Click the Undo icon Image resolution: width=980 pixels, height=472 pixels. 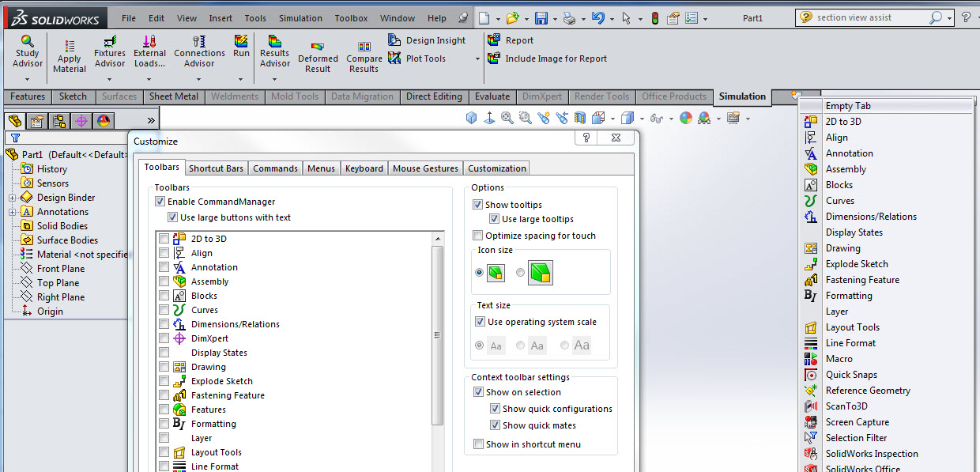click(x=597, y=18)
